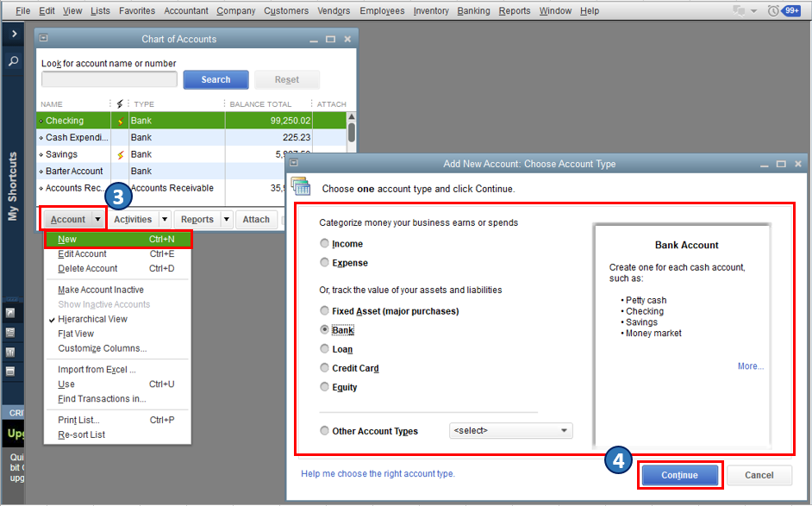Select the Barter Account row

160,171
